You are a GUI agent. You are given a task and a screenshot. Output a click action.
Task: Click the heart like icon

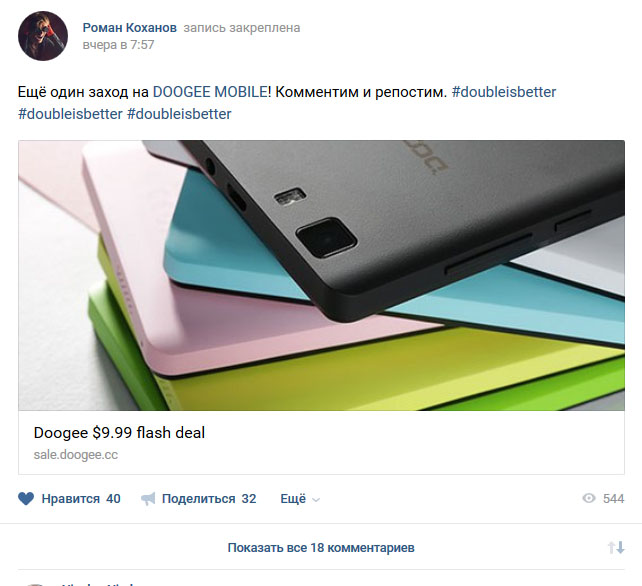pyautogui.click(x=26, y=498)
